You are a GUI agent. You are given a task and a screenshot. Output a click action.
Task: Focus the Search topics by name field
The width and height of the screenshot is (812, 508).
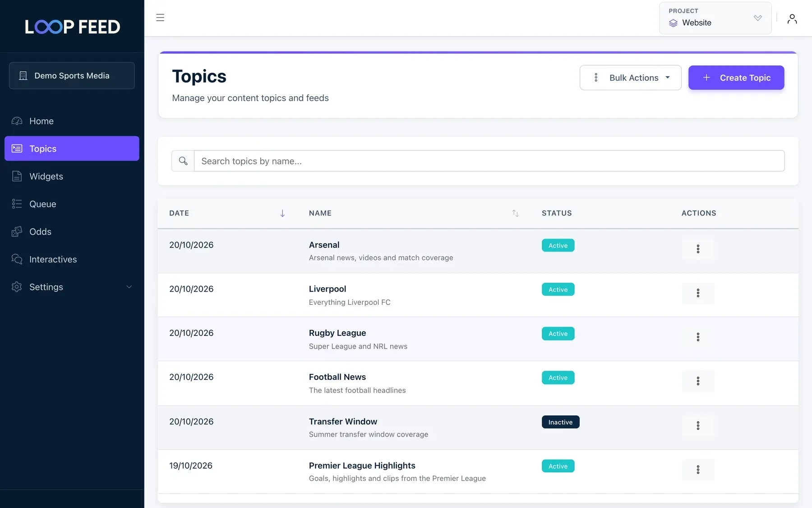(489, 161)
